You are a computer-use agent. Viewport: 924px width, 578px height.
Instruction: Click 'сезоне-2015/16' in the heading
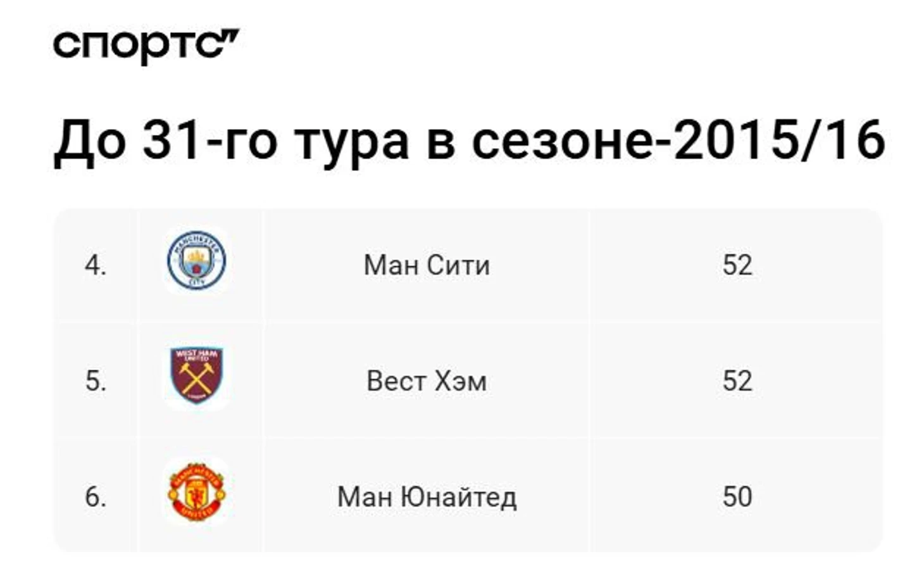[x=677, y=141]
